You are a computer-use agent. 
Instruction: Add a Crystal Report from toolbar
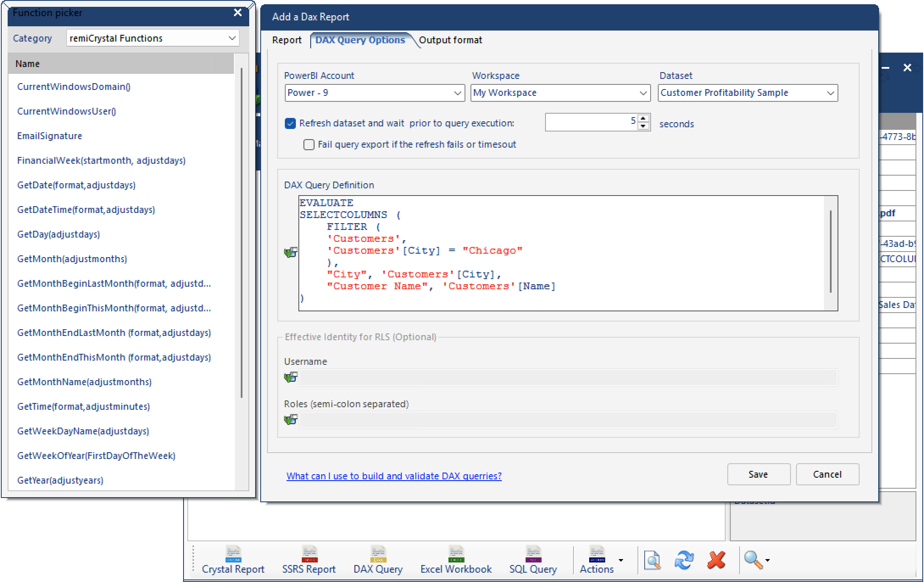233,560
